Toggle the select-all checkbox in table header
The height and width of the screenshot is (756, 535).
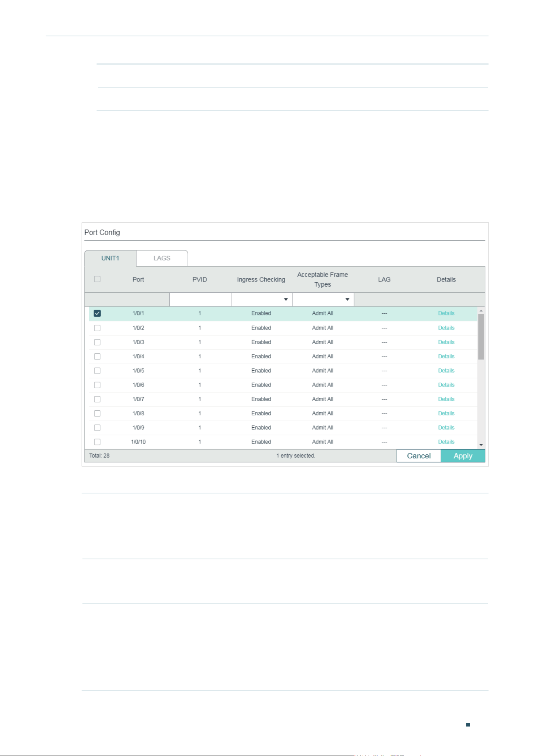pyautogui.click(x=97, y=279)
